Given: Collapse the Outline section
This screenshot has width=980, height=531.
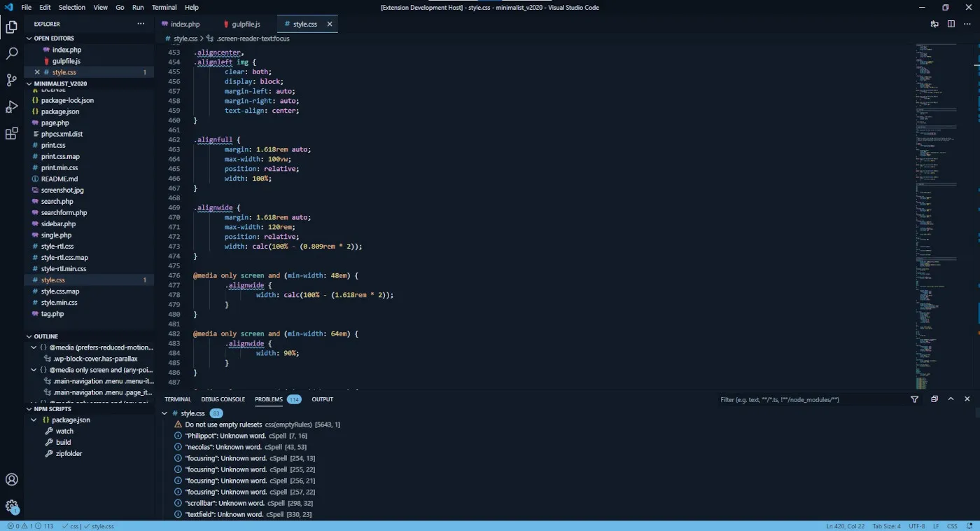Looking at the screenshot, I should (29, 336).
